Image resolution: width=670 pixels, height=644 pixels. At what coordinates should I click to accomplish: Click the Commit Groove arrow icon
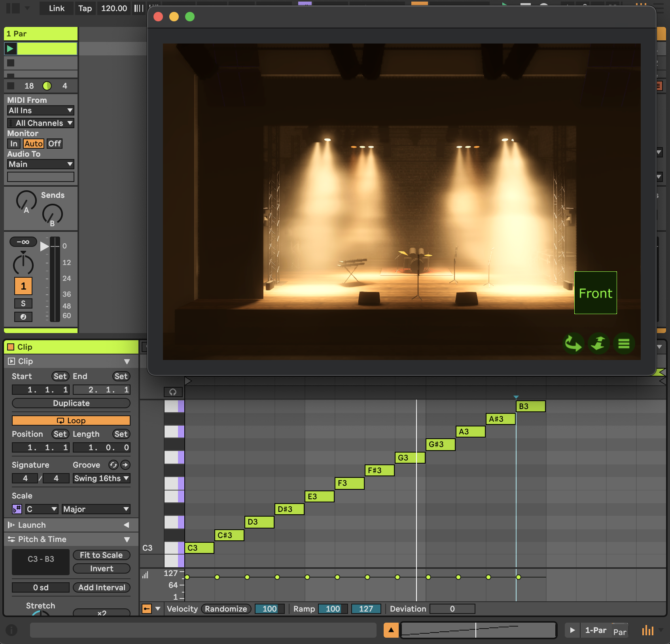coord(125,465)
